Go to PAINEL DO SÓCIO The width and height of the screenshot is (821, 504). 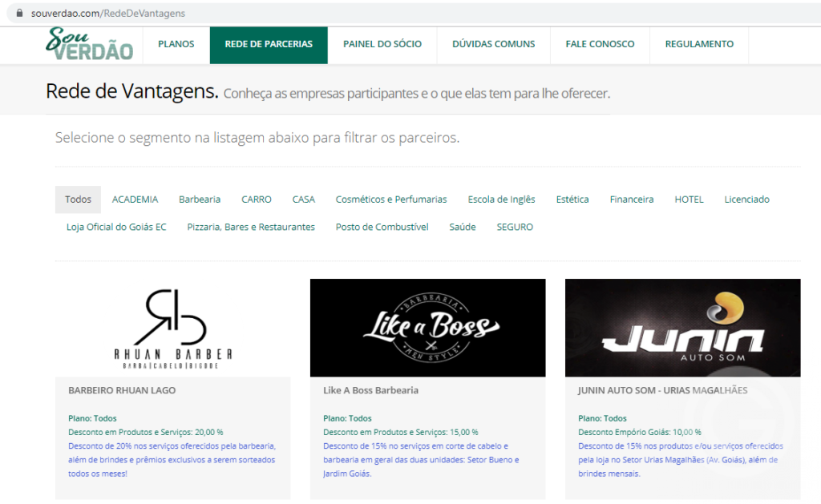click(382, 45)
